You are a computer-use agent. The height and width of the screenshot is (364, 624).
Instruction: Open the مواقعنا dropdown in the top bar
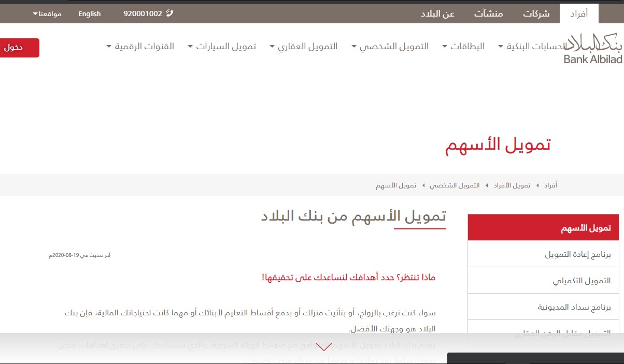(47, 13)
